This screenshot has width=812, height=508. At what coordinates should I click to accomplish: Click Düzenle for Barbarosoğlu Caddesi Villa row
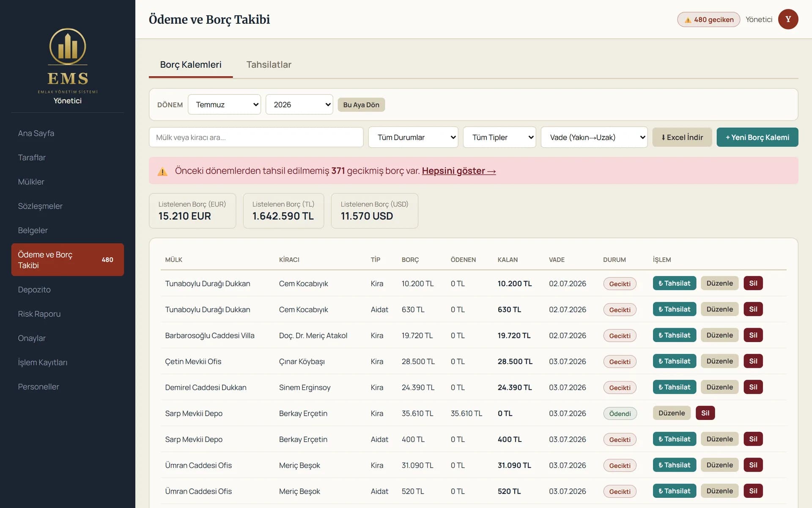coord(719,335)
